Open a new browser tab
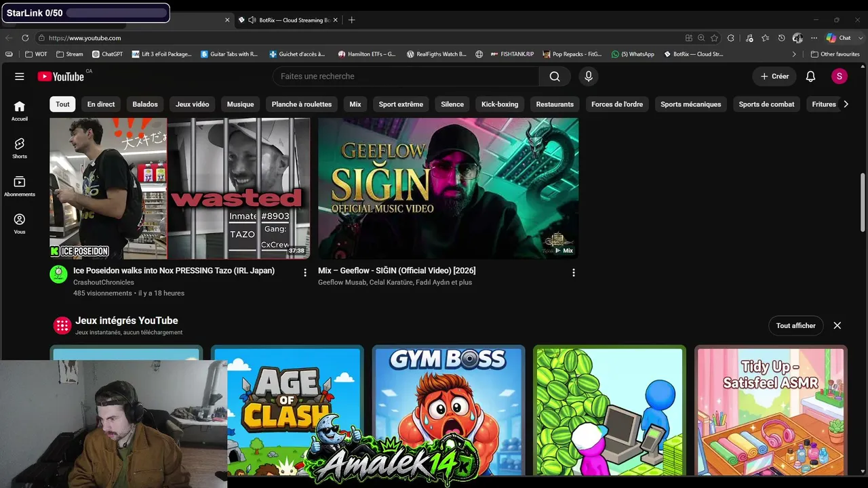This screenshot has width=868, height=488. coord(351,20)
